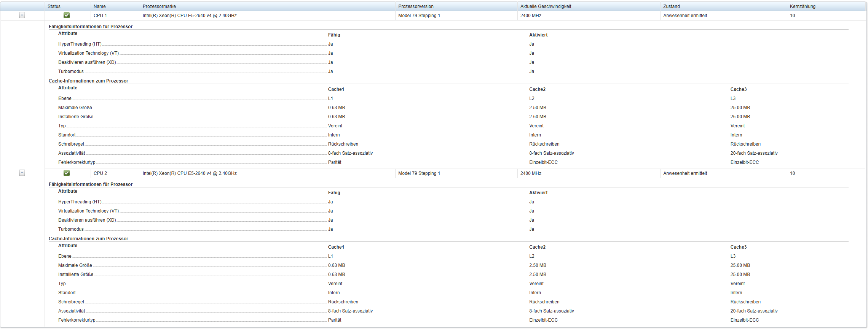The image size is (868, 330).
Task: Click CPU 2 'Cache3' heading
Action: tap(739, 247)
